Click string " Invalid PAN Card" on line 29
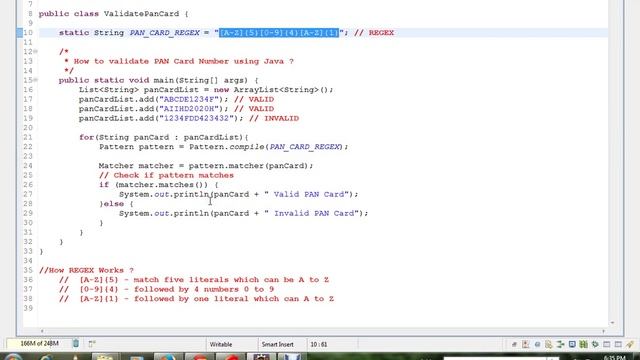The image size is (640, 360). pos(313,213)
